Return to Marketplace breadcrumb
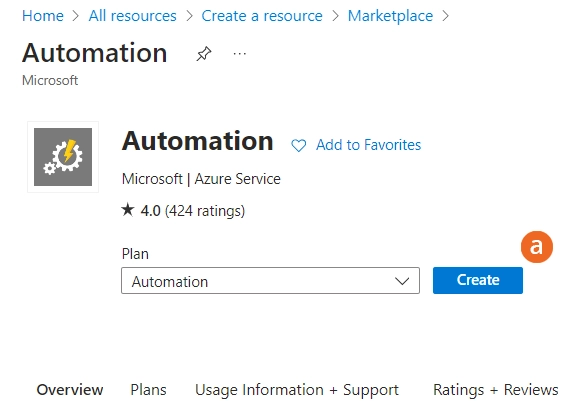The image size is (587, 406). (x=390, y=16)
